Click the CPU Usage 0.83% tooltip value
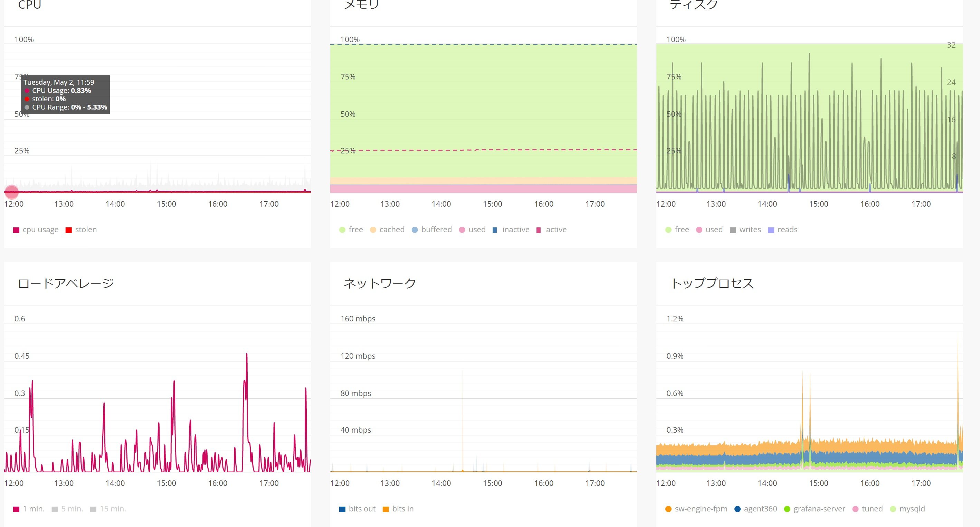The image size is (980, 527). coord(80,91)
